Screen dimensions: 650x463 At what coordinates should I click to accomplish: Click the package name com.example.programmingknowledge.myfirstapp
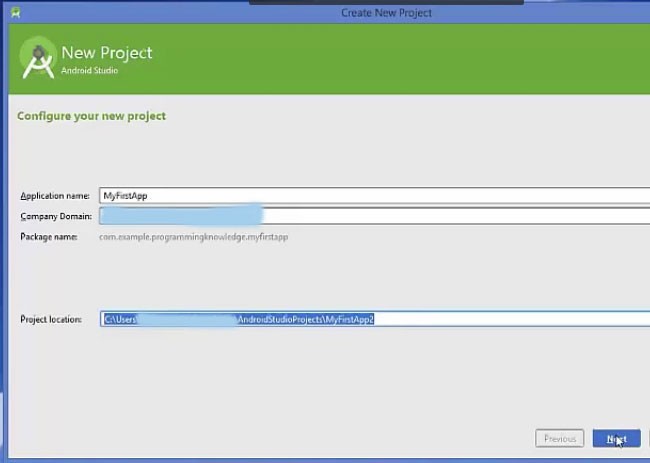194,237
